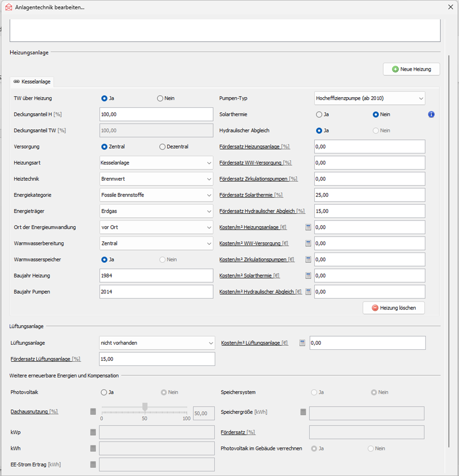The width and height of the screenshot is (459, 476).
Task: Click calculator icon beside Kosten/m² Zirkulationspumpen
Action: pos(308,259)
